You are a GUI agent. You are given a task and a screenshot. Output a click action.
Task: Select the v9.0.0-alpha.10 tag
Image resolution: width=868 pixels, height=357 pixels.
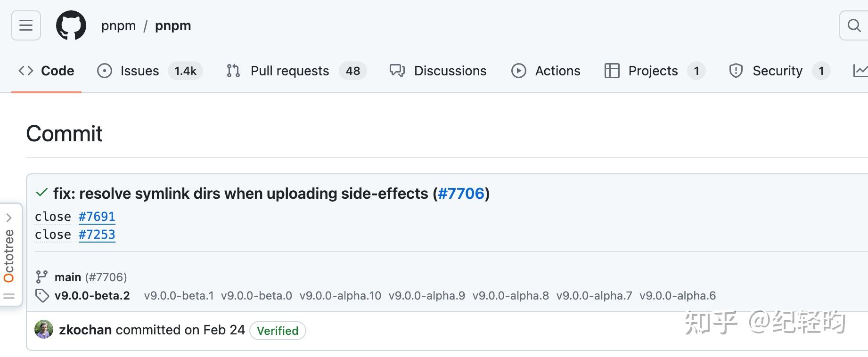point(340,296)
